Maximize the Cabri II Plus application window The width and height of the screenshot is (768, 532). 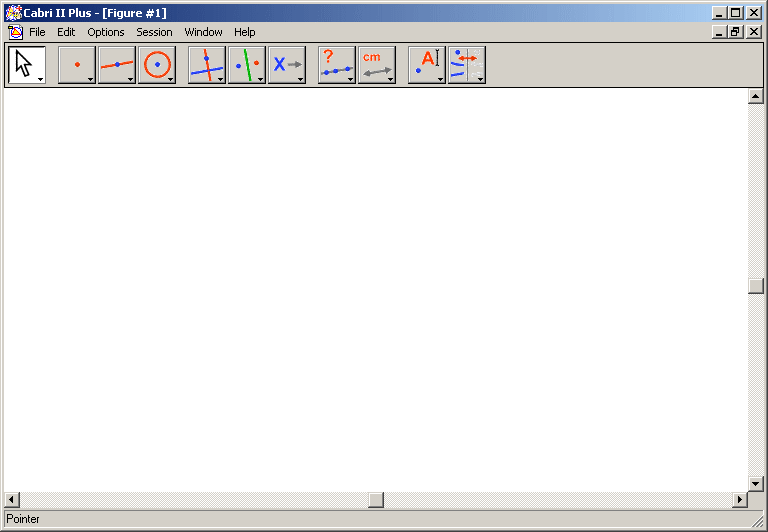[736, 13]
